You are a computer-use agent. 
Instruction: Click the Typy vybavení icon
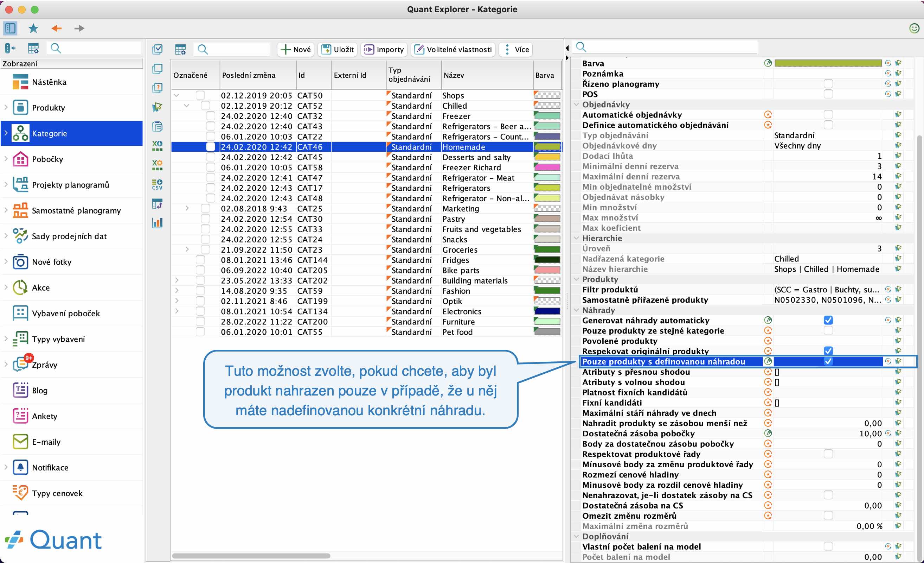pos(20,339)
